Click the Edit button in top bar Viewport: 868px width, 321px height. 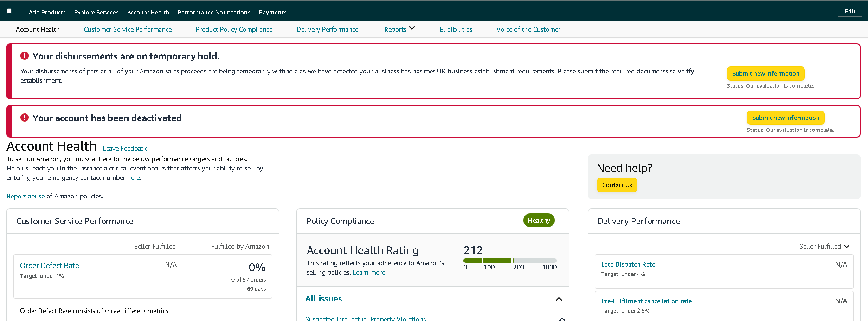[850, 11]
